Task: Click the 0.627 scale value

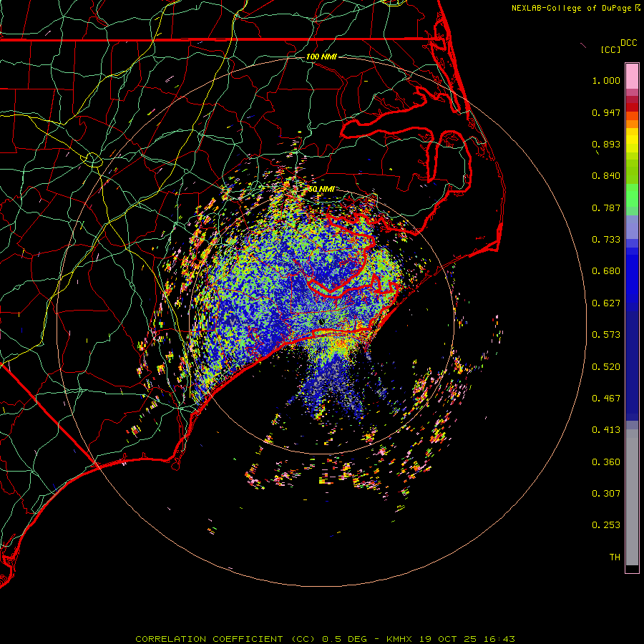Action: pos(606,303)
